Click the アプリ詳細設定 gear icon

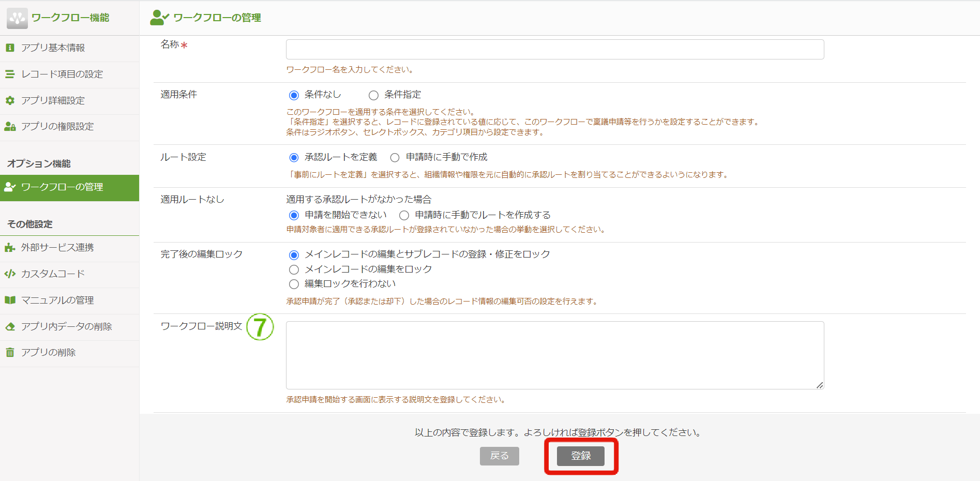[10, 100]
